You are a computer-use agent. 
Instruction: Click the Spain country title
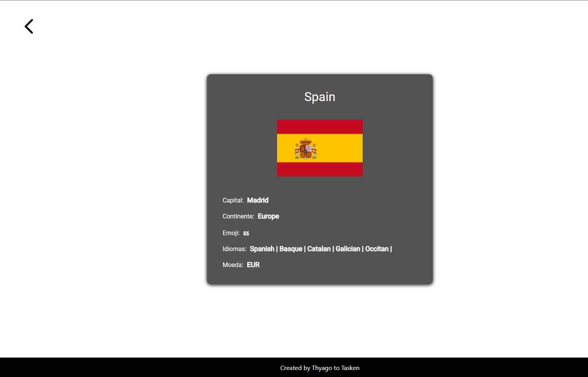point(319,97)
